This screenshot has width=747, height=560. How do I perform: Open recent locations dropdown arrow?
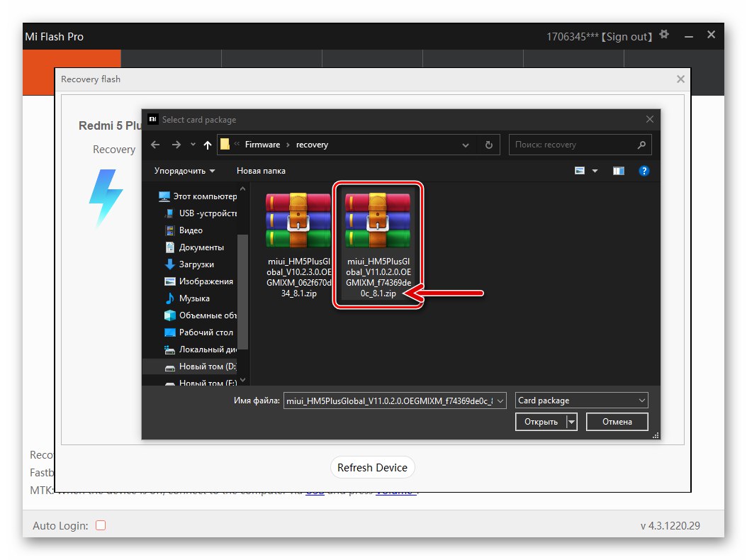[193, 145]
